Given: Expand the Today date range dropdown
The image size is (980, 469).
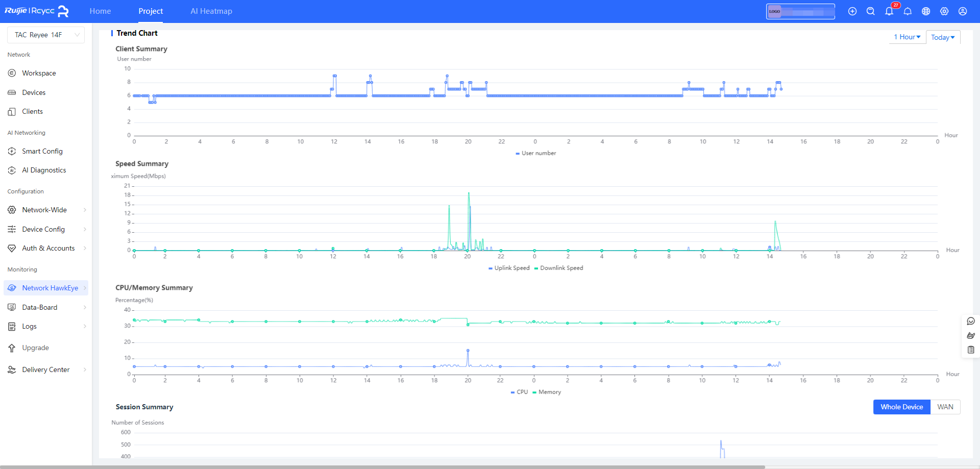Looking at the screenshot, I should point(943,37).
